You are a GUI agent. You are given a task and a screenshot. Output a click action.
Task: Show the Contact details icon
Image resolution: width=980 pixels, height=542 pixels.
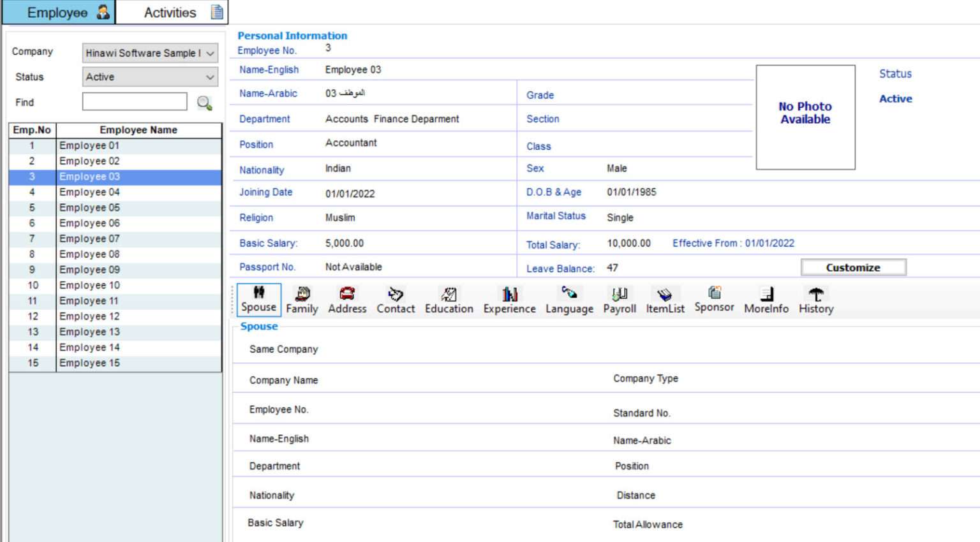(396, 295)
